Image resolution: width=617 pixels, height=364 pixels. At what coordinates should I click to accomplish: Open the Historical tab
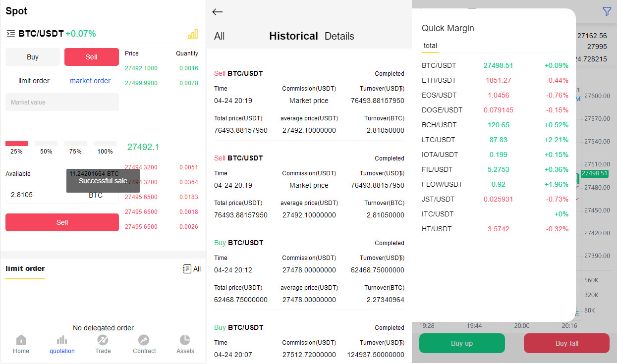tap(293, 36)
